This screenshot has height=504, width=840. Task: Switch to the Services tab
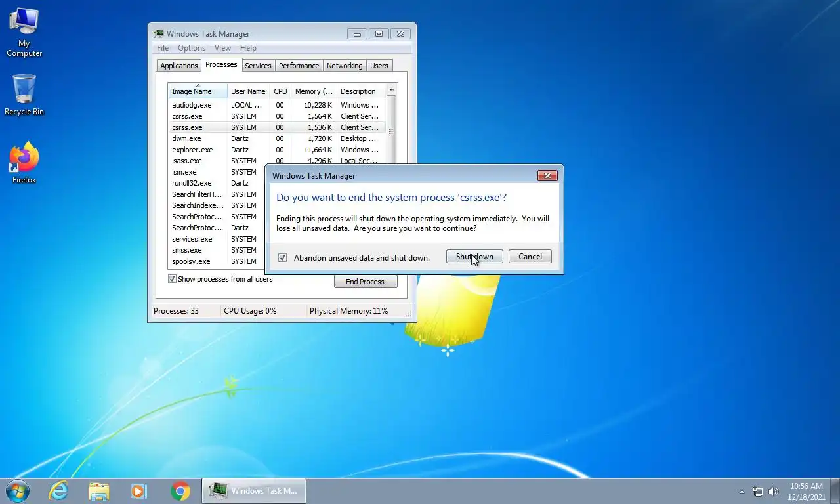(x=258, y=66)
